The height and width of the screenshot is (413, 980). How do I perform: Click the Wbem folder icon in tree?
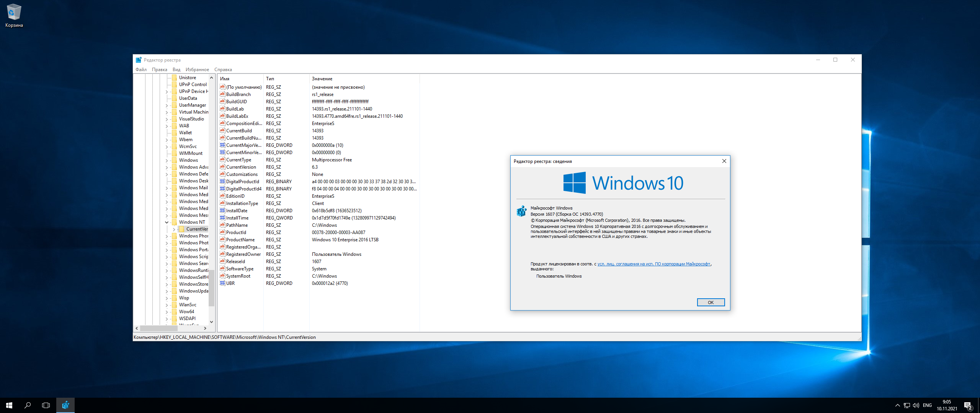(175, 140)
